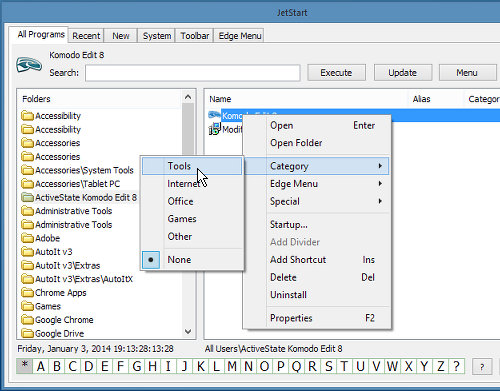Image resolution: width=500 pixels, height=391 pixels.
Task: Click the help question mark button at bottom right
Action: (x=482, y=367)
